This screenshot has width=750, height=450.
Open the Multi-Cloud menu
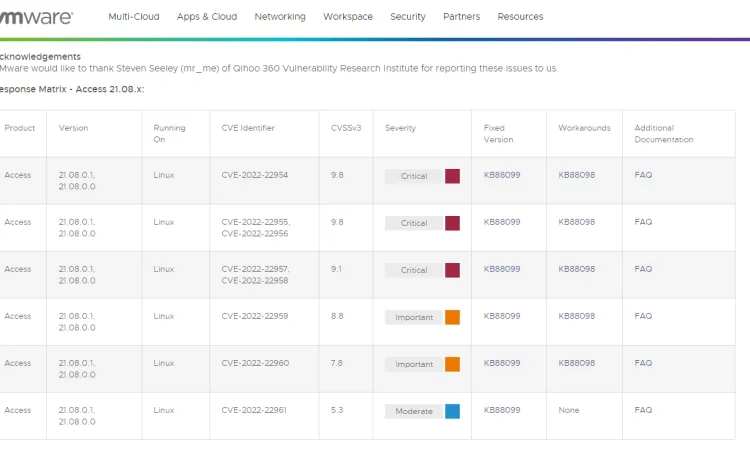[134, 17]
